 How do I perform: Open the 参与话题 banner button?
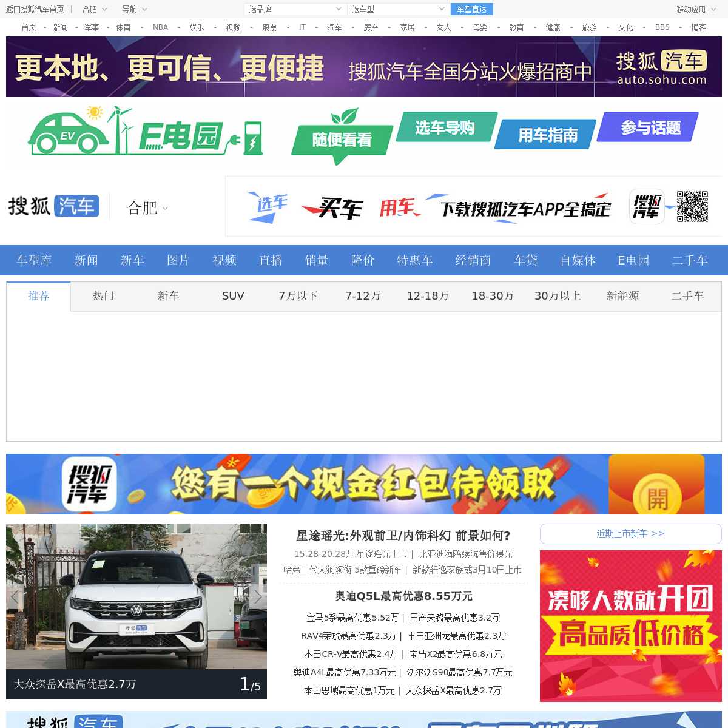[648, 127]
